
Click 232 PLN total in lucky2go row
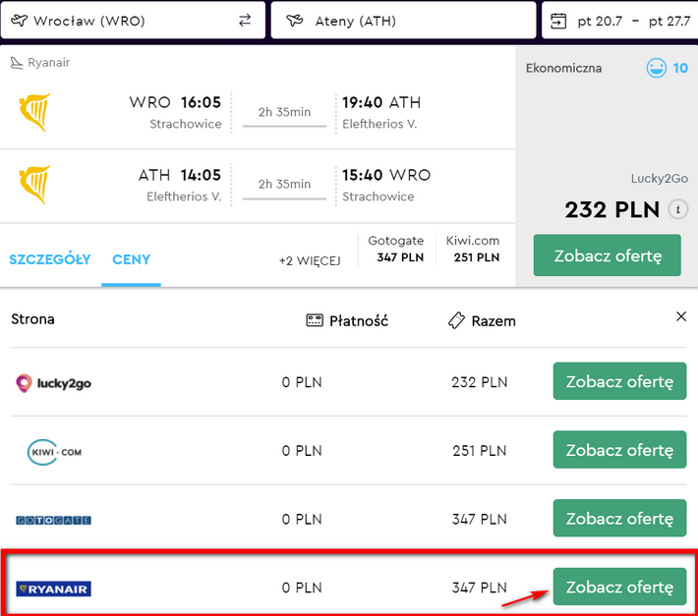coord(480,382)
